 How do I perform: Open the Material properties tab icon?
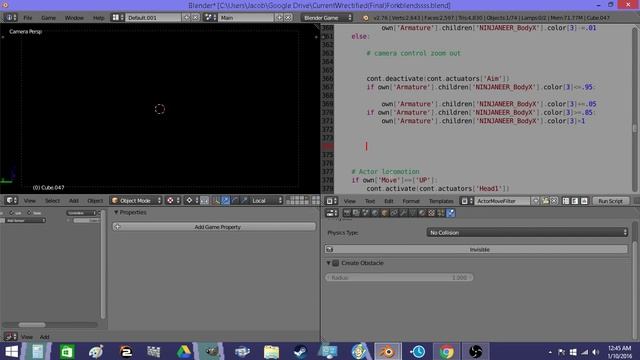point(422,213)
